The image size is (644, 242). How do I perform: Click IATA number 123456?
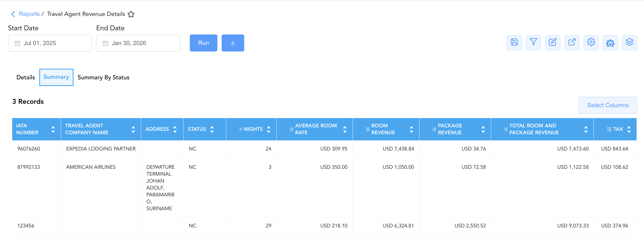coord(26,226)
